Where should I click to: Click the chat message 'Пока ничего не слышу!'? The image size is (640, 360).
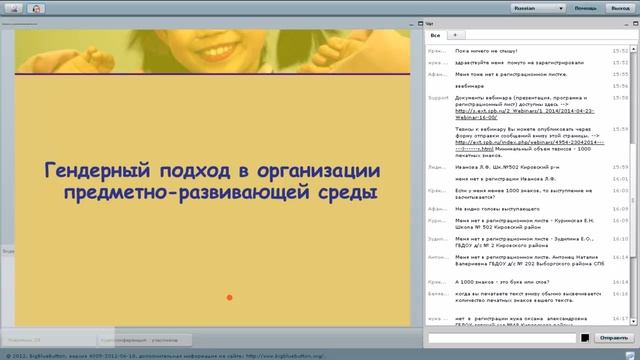(x=486, y=51)
